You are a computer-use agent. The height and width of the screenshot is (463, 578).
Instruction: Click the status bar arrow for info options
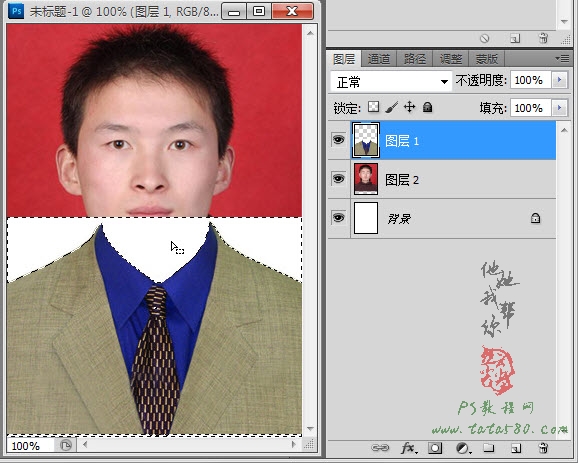coord(85,445)
